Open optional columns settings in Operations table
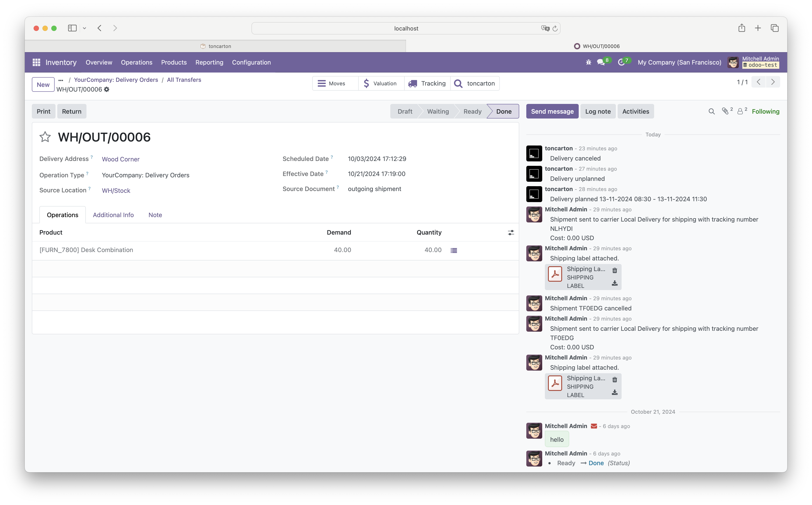 point(511,232)
